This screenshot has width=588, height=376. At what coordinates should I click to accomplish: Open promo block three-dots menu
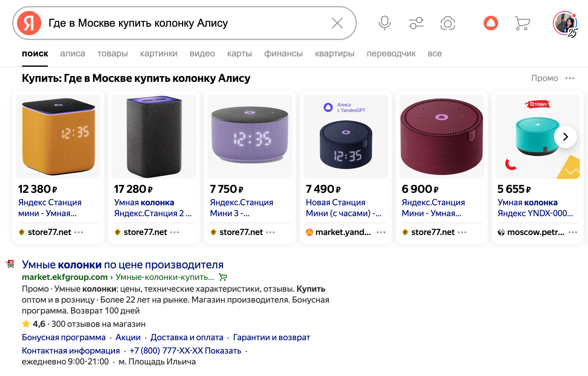pos(570,78)
